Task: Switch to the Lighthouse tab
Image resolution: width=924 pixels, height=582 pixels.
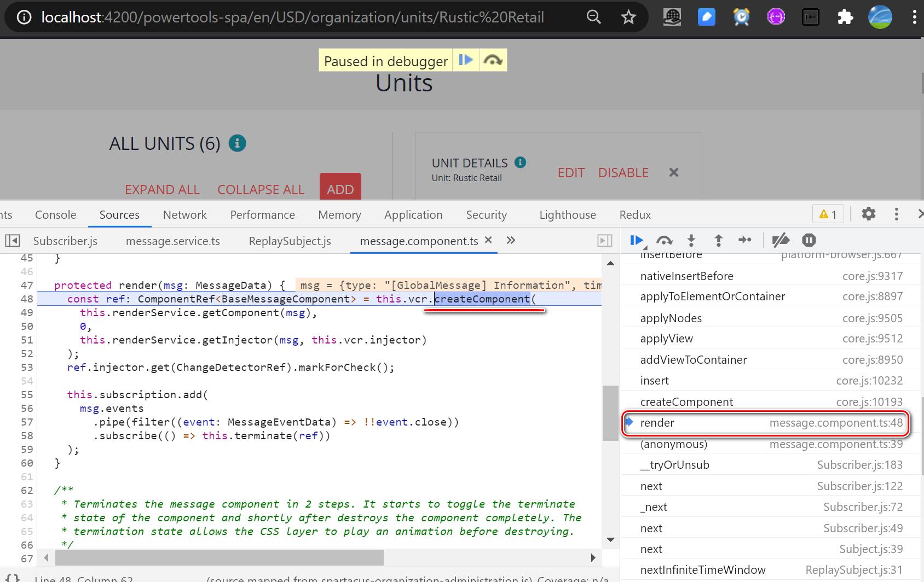Action: tap(568, 214)
